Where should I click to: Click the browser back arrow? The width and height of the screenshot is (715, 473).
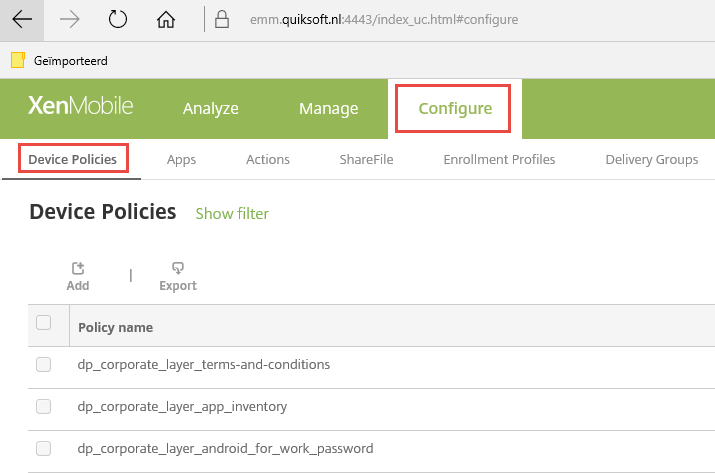(22, 19)
